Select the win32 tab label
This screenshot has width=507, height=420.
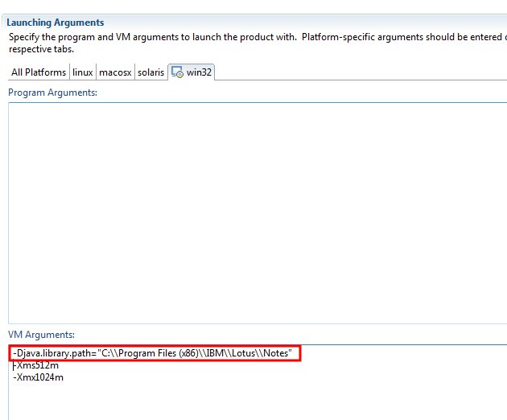pos(197,72)
